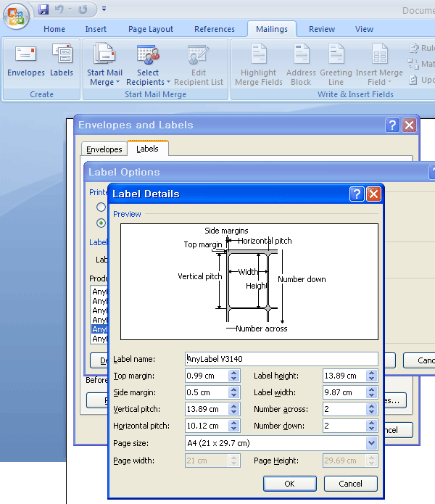Close the Envelopes and Labels dialog
The height and width of the screenshot is (504, 435).
pos(410,125)
